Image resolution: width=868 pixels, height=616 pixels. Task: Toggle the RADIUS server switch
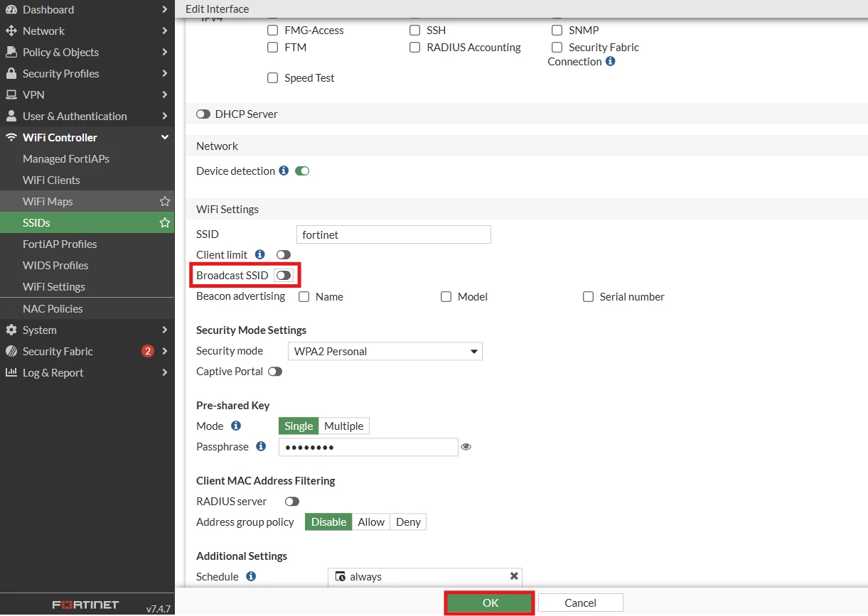click(291, 502)
